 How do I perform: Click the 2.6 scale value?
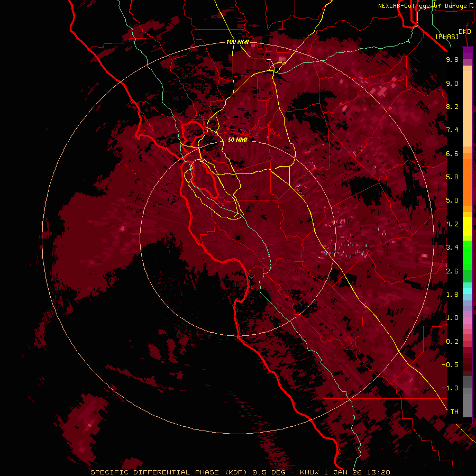(x=452, y=271)
